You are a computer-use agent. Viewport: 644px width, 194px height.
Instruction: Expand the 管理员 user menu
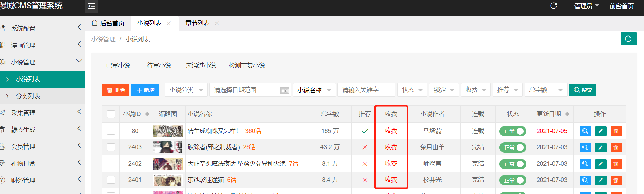pos(587,6)
